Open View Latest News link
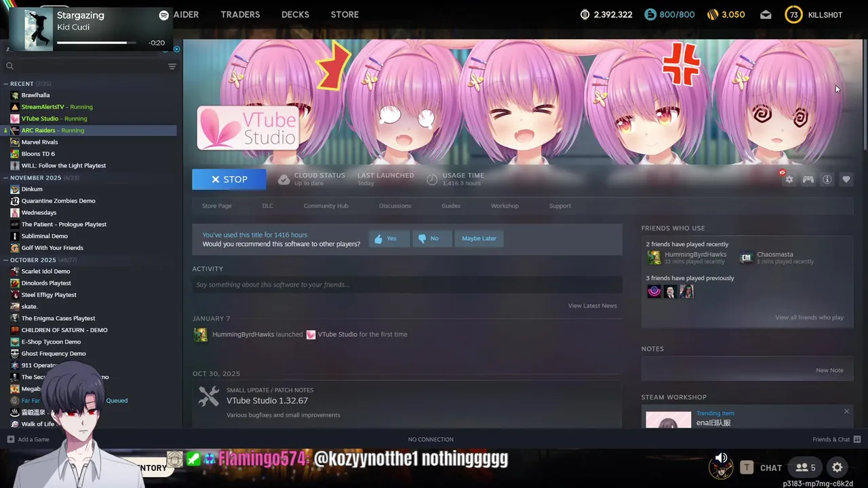Viewport: 868px width, 488px height. pos(592,306)
